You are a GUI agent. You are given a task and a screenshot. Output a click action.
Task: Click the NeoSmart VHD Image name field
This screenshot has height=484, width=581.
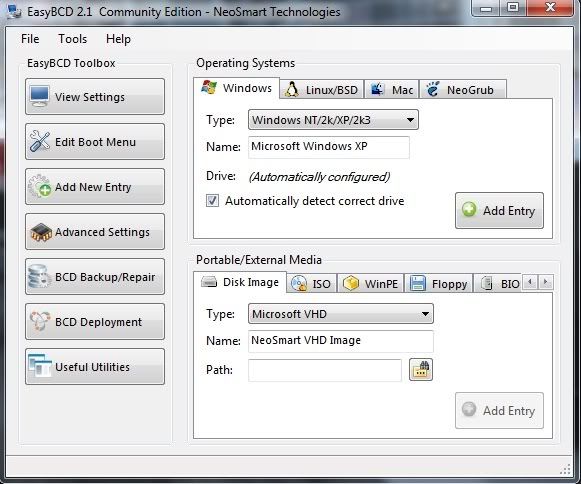(341, 341)
